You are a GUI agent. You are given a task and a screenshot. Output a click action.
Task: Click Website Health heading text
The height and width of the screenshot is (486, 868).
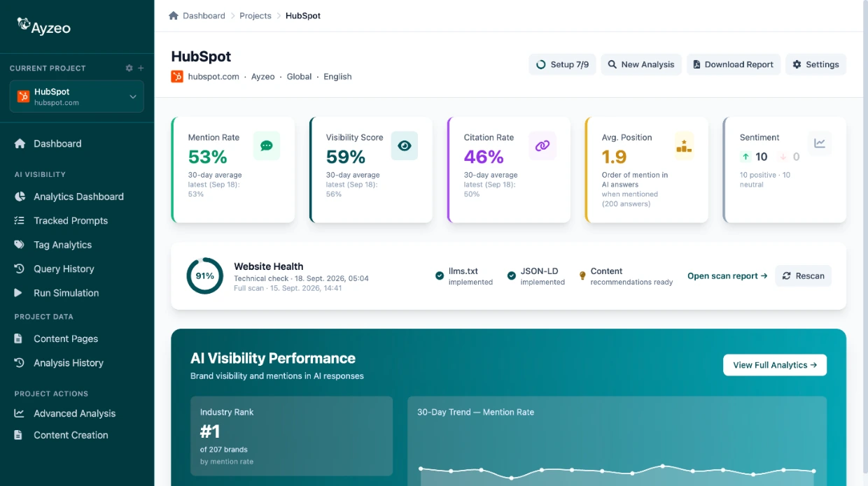[269, 266]
